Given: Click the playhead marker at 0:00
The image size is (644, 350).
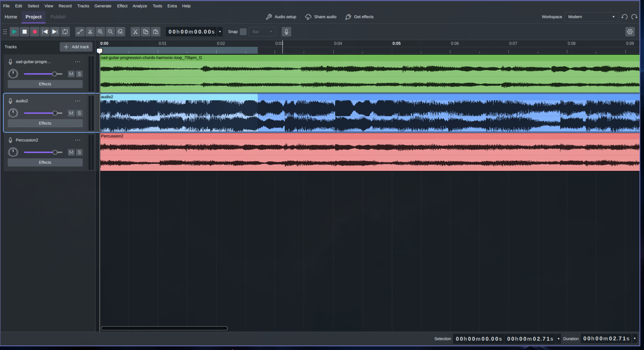Looking at the screenshot, I should 100,51.
